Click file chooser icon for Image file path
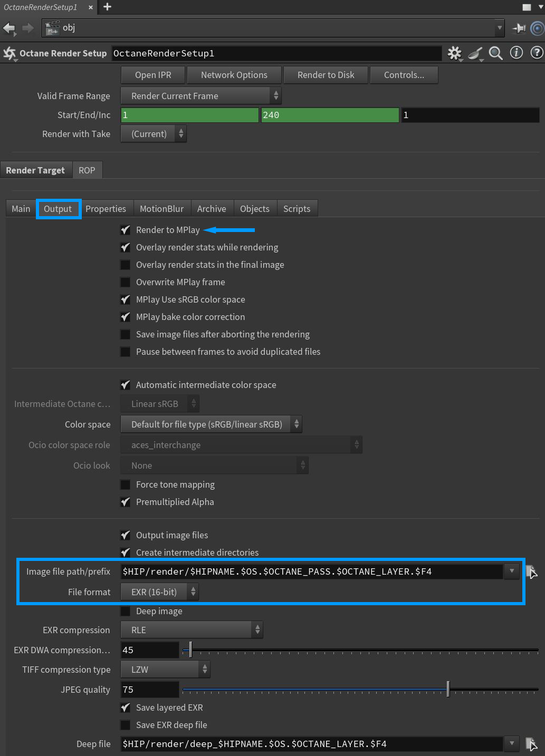 531,571
